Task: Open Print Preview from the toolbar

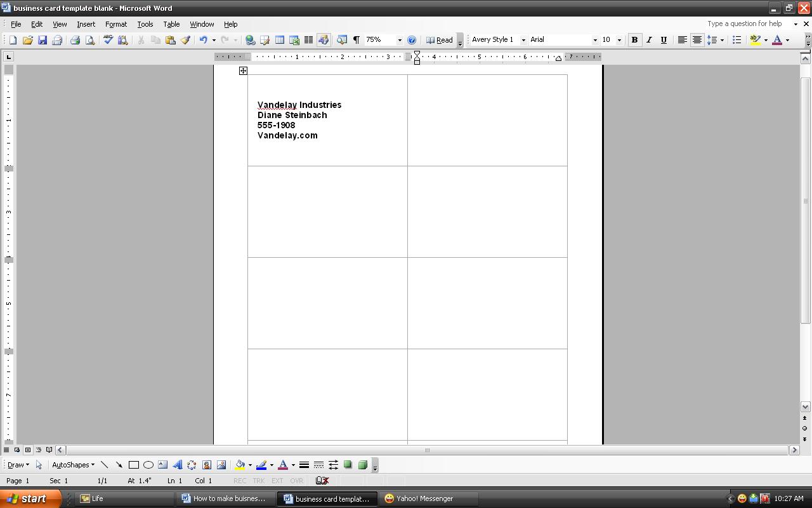Action: (90, 40)
